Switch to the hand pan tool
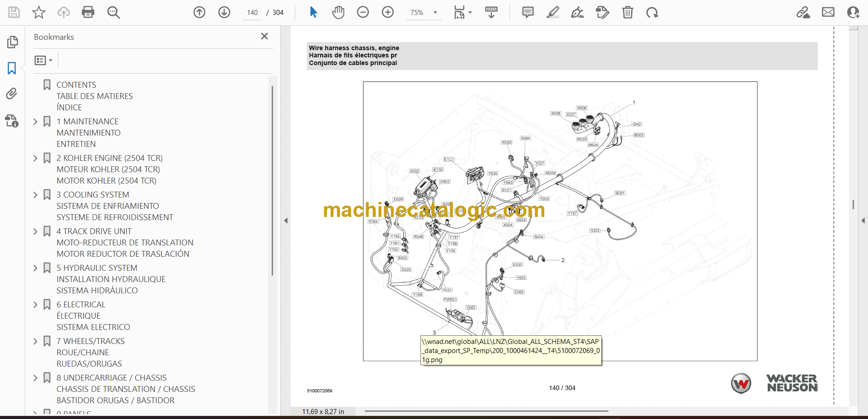This screenshot has height=419, width=868. [338, 12]
